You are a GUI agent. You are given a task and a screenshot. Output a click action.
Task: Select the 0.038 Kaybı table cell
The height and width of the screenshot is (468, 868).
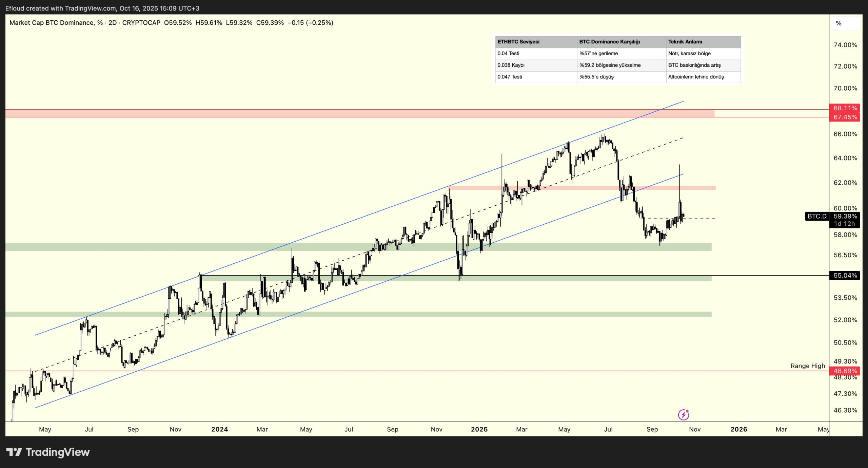pos(511,65)
